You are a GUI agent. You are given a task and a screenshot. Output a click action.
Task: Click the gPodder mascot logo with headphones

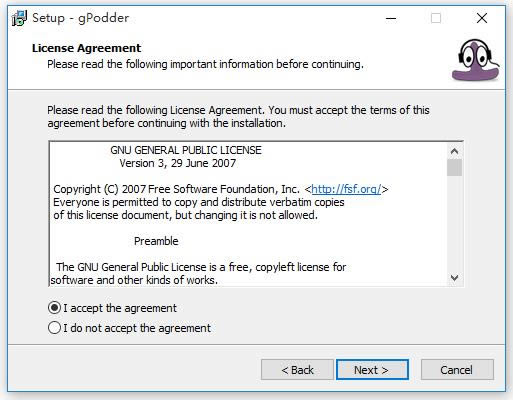click(476, 60)
